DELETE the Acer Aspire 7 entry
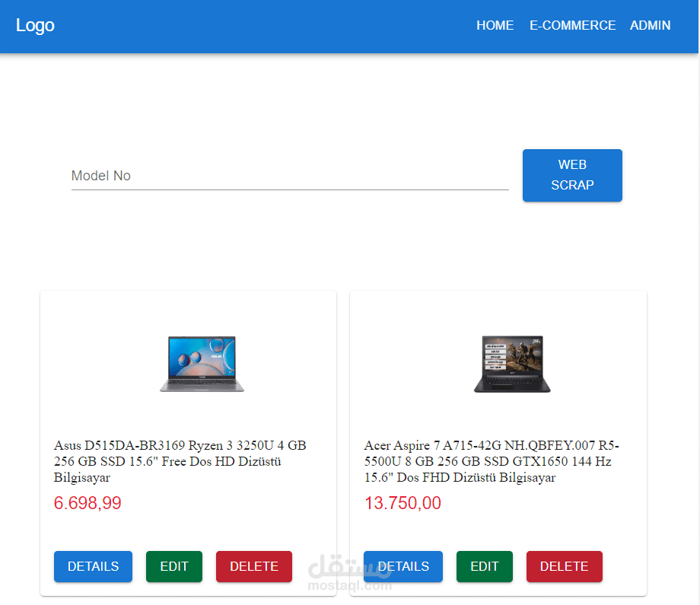 (x=565, y=566)
